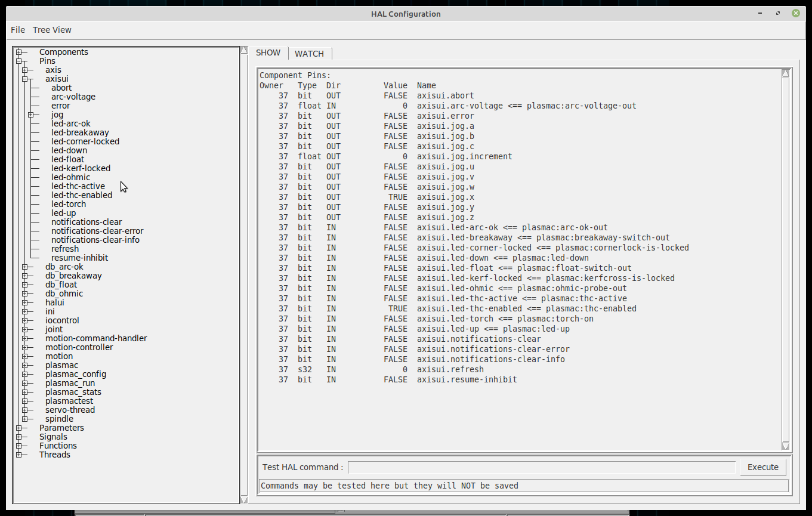Select plasmactest in the tree
Image resolution: width=812 pixels, height=516 pixels.
click(69, 401)
